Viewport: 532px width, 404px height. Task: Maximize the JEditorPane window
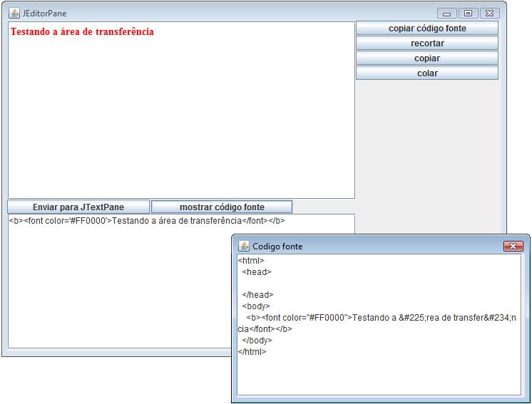coord(468,13)
